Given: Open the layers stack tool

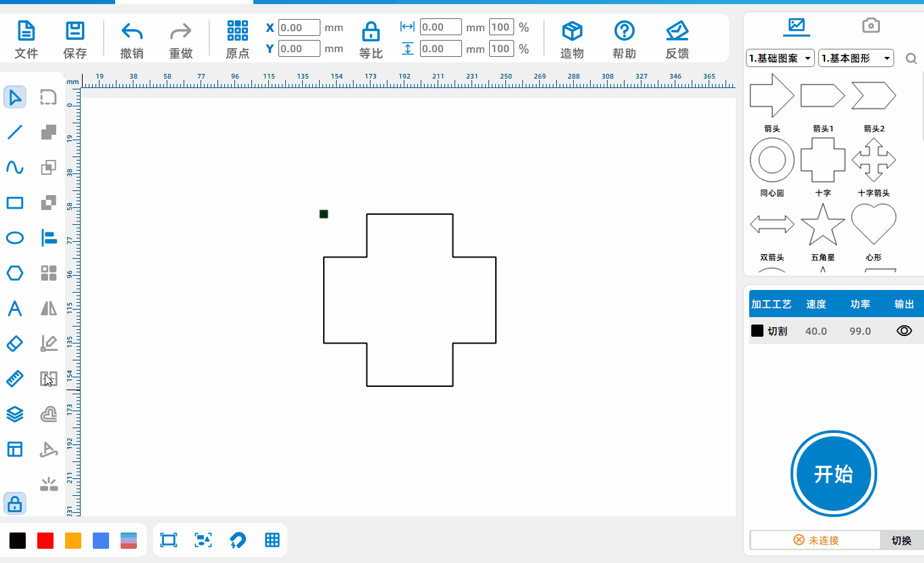Looking at the screenshot, I should pos(15,414).
